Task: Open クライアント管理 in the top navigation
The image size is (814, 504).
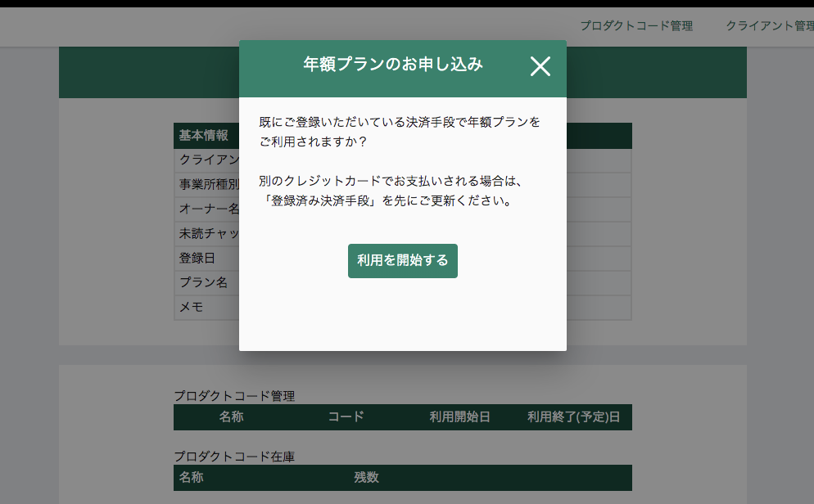Action: tap(769, 26)
